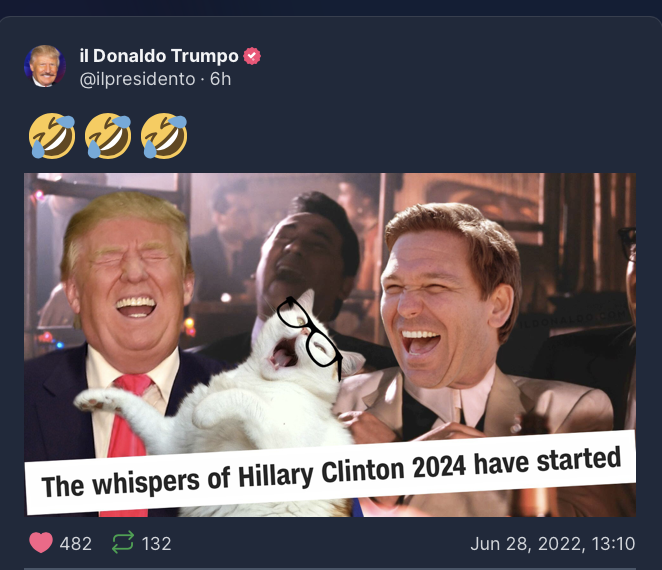This screenshot has width=662, height=570.
Task: Click the Hillary Clinton 2024 headline banner
Action: (x=331, y=472)
